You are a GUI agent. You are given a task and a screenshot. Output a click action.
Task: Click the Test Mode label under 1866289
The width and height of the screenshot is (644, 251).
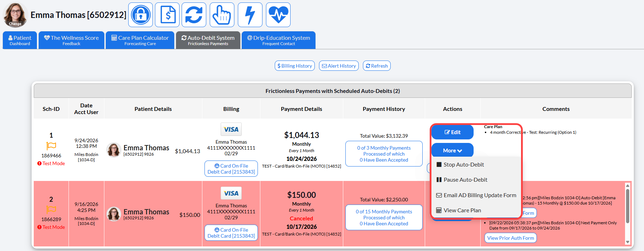click(x=51, y=227)
